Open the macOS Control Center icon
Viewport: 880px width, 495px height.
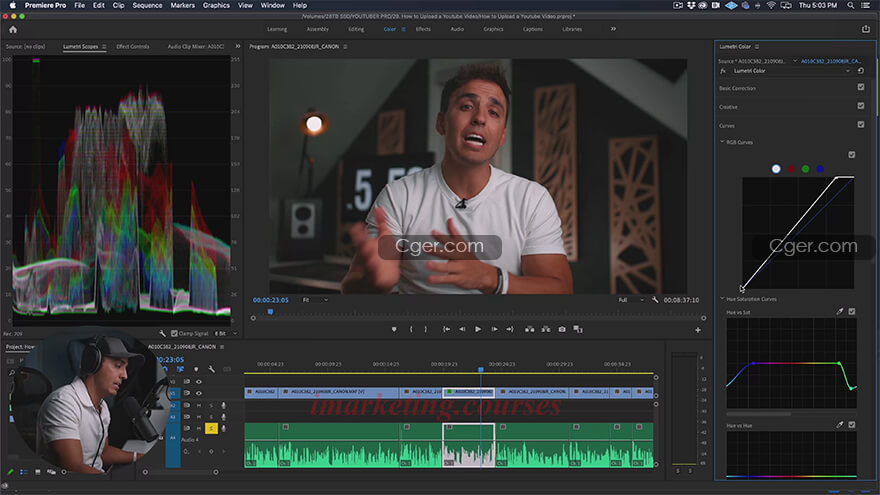pyautogui.click(x=865, y=5)
